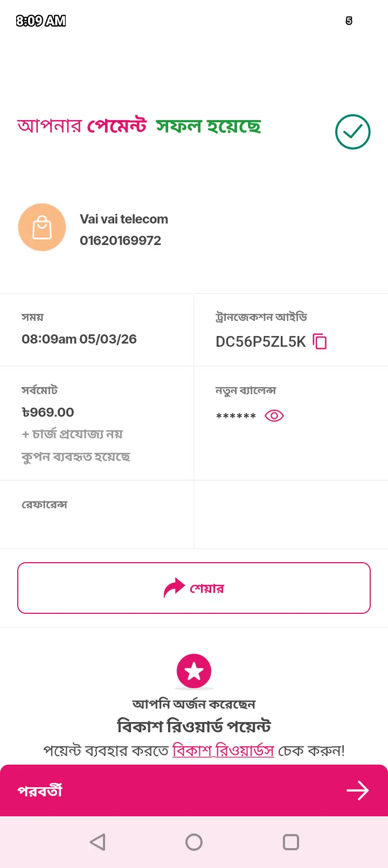Go back with Android back triangle
Screen dimensions: 388x868
[x=98, y=842]
